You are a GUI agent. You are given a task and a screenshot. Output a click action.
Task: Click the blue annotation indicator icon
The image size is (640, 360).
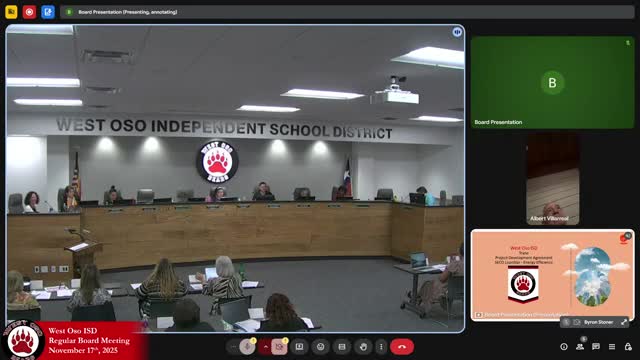[48, 12]
